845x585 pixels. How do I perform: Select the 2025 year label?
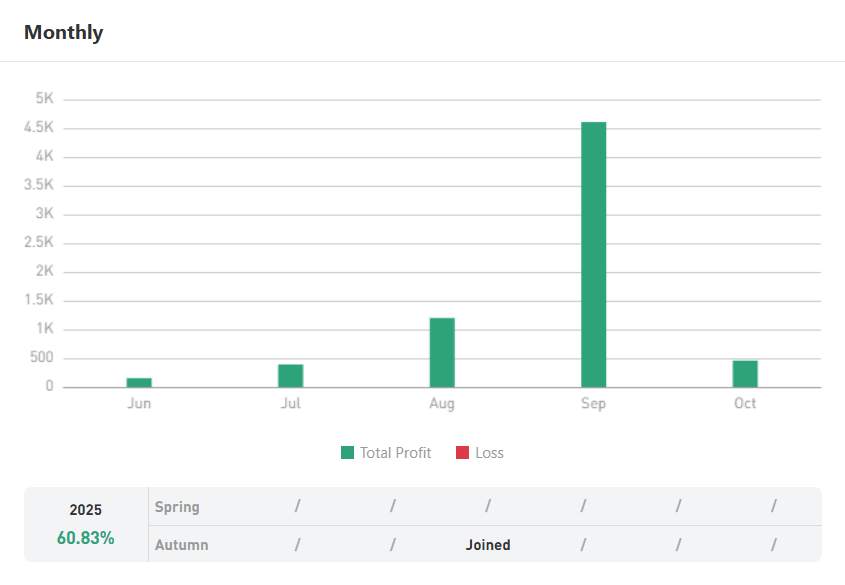85,510
